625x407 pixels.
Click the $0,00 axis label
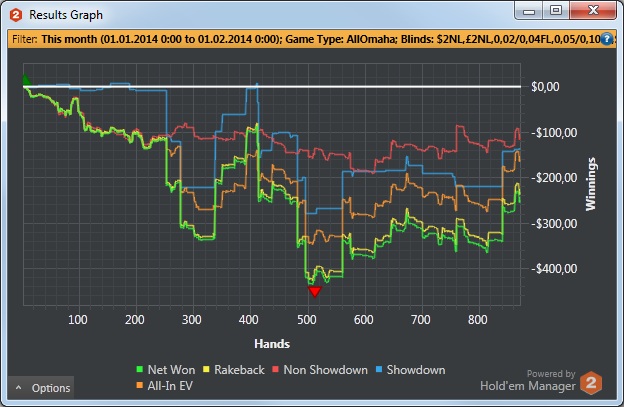tap(545, 87)
